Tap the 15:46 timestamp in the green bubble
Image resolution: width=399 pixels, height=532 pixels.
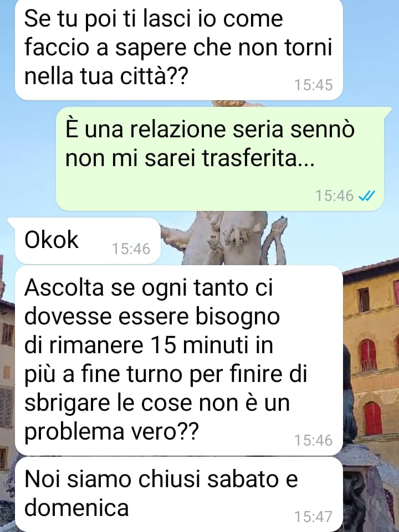point(335,196)
